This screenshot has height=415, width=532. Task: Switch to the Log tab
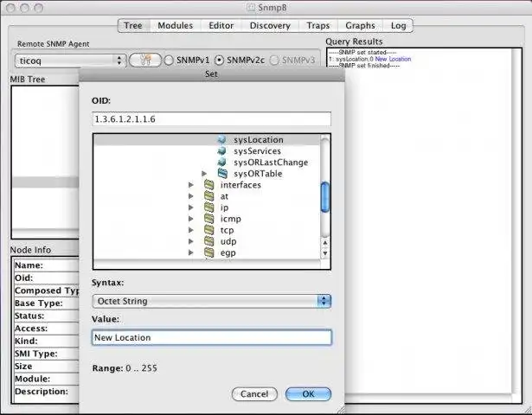(x=398, y=26)
